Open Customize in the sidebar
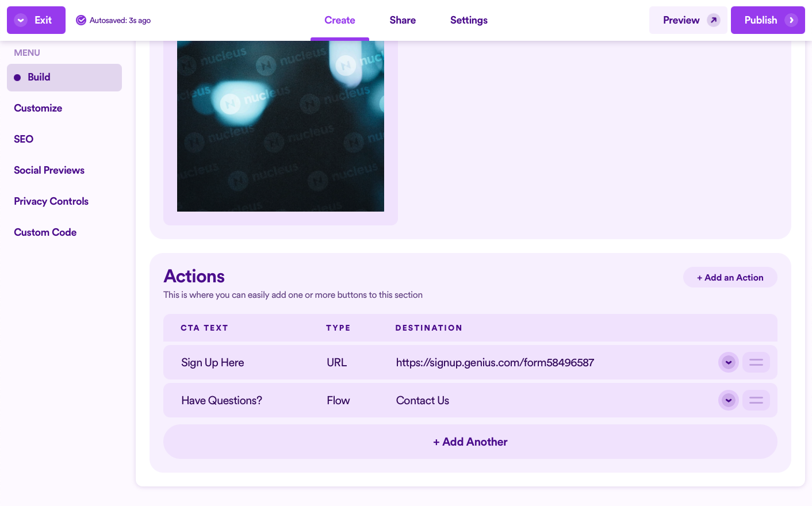This screenshot has width=812, height=506. click(38, 108)
